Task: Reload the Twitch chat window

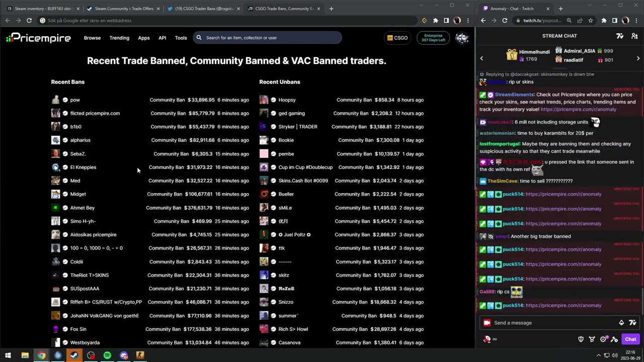Action: click(505, 21)
